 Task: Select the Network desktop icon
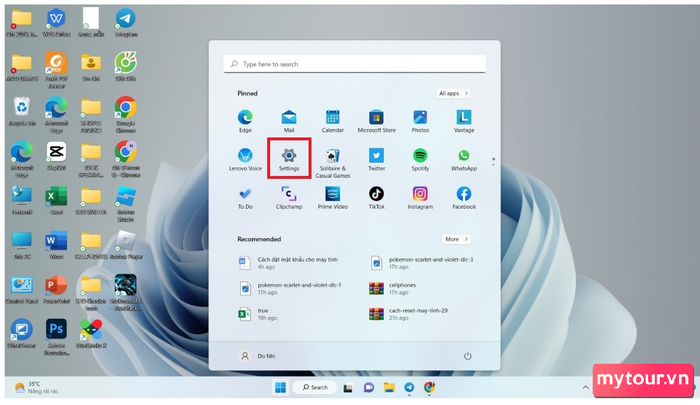click(x=21, y=200)
